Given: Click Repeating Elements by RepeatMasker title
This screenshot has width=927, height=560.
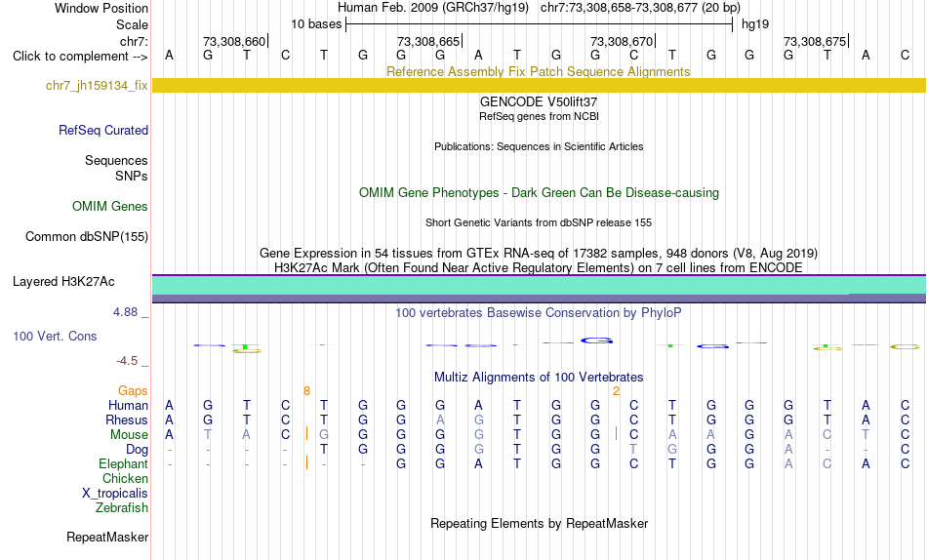Looking at the screenshot, I should 539,523.
